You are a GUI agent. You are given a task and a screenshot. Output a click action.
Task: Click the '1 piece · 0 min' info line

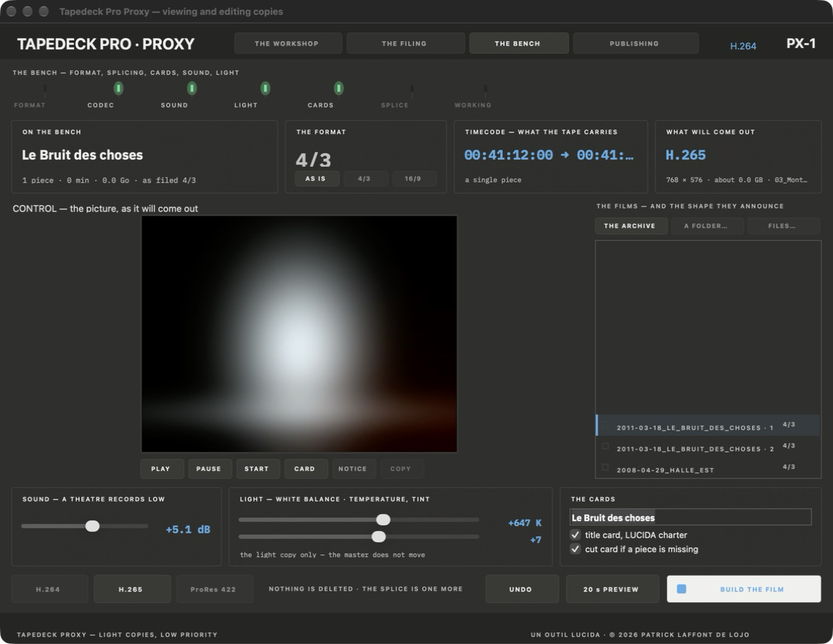[109, 181]
